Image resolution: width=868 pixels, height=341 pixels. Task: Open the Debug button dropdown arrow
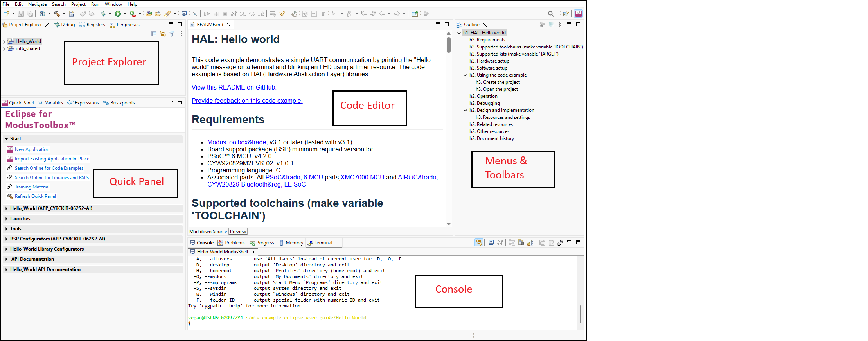pyautogui.click(x=110, y=14)
